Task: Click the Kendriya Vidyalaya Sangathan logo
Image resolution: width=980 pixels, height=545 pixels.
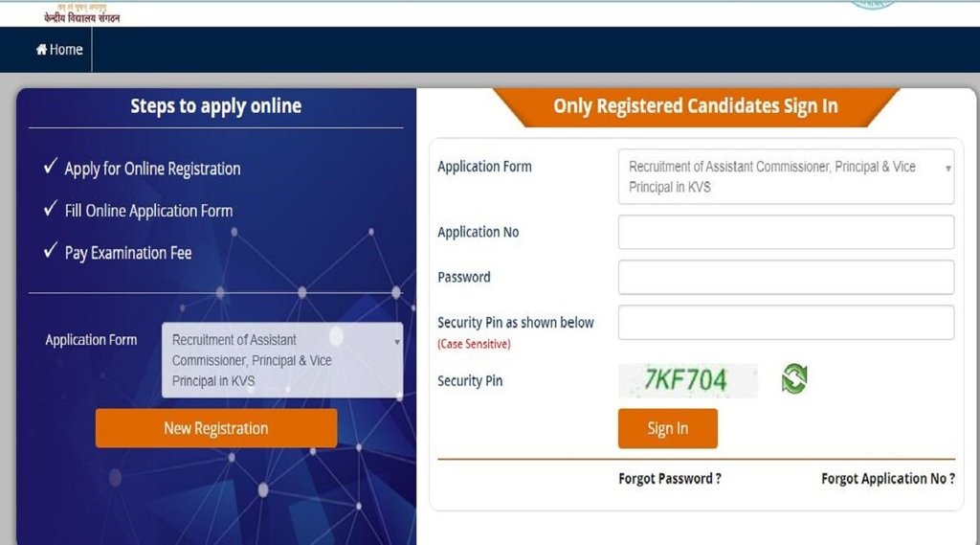Action: click(x=82, y=13)
